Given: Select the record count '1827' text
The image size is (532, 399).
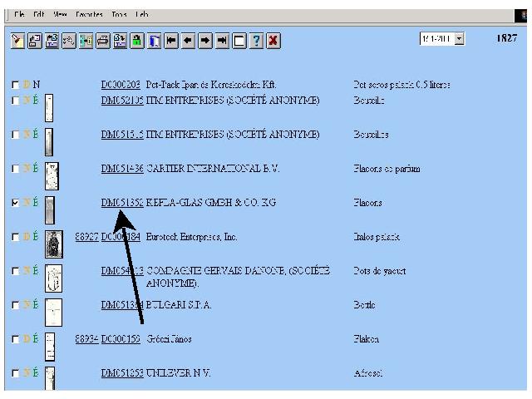Looking at the screenshot, I should [507, 38].
